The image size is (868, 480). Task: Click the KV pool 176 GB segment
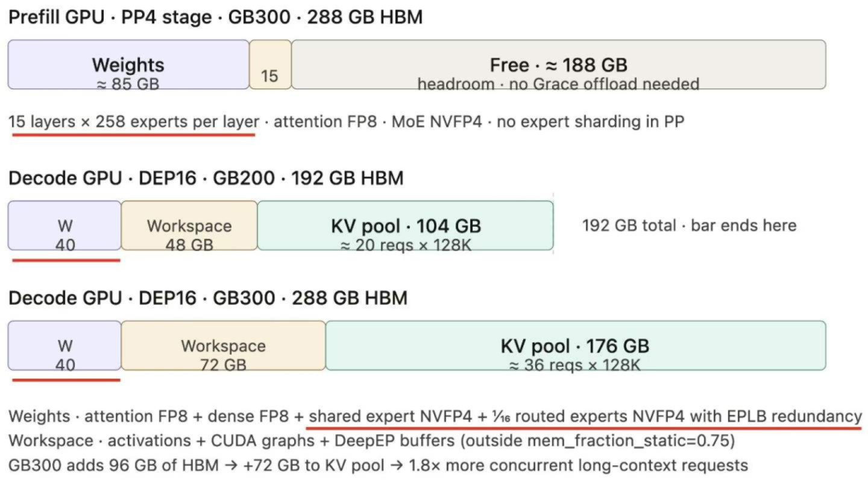576,346
